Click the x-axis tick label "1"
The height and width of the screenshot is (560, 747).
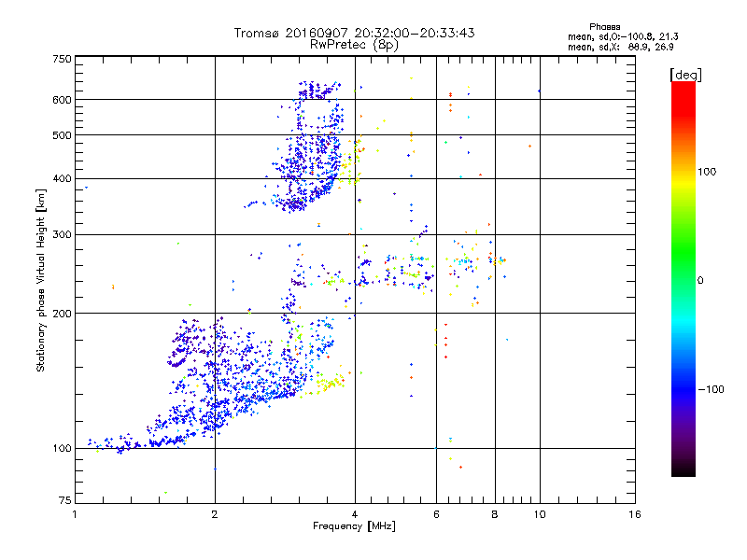point(75,514)
